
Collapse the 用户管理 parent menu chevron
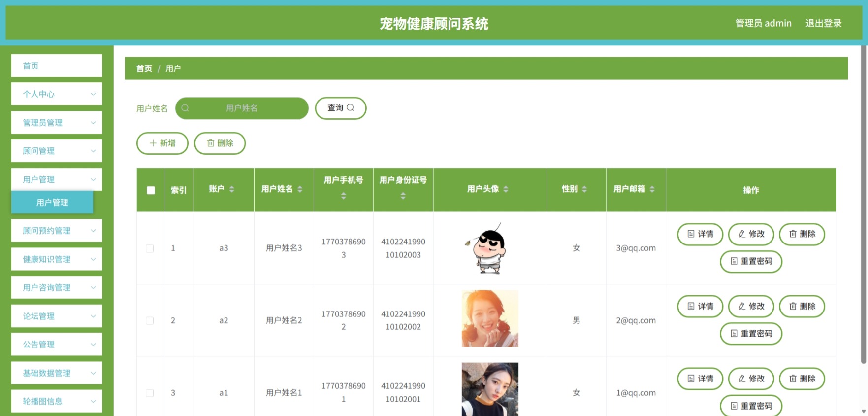pos(93,179)
